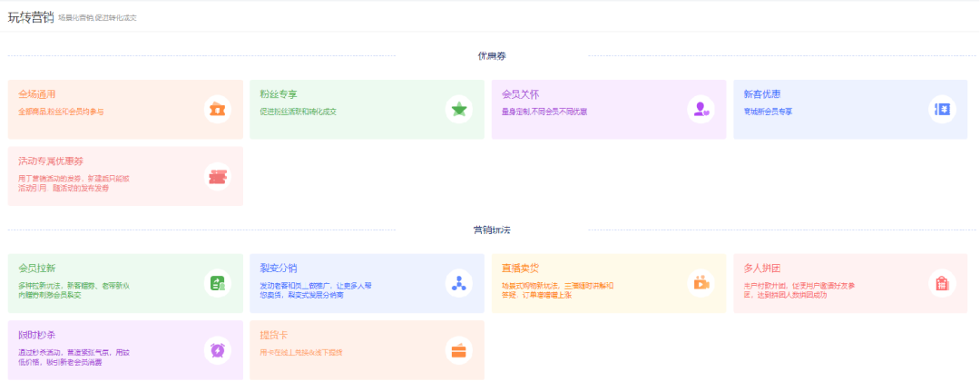The width and height of the screenshot is (980, 391).
Task: Click the orange video camera icon in 直播卖货
Action: point(701,284)
